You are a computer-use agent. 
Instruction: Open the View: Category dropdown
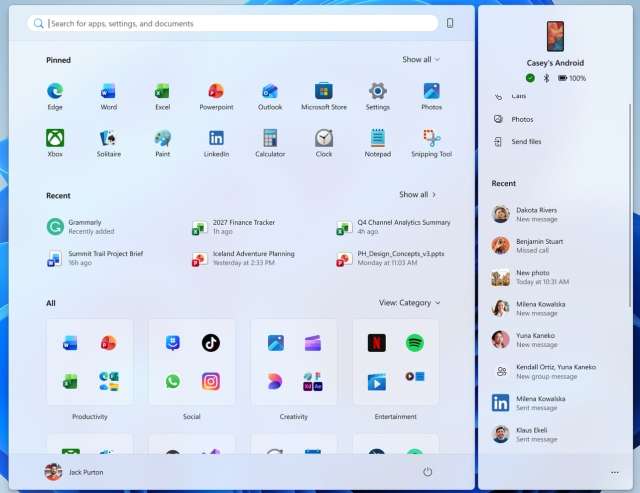point(409,303)
